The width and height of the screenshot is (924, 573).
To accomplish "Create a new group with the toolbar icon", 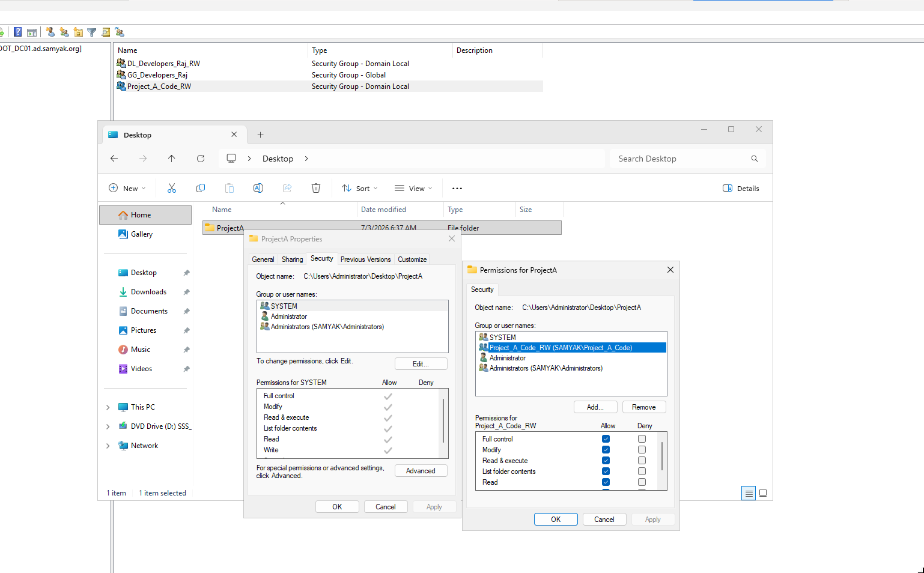I will [64, 32].
